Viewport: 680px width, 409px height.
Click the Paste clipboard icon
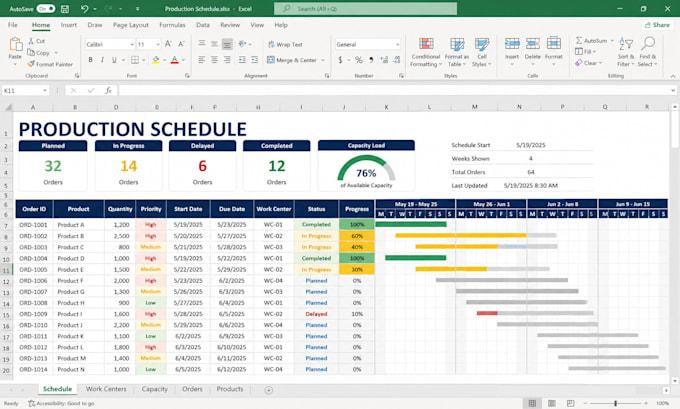tap(16, 44)
